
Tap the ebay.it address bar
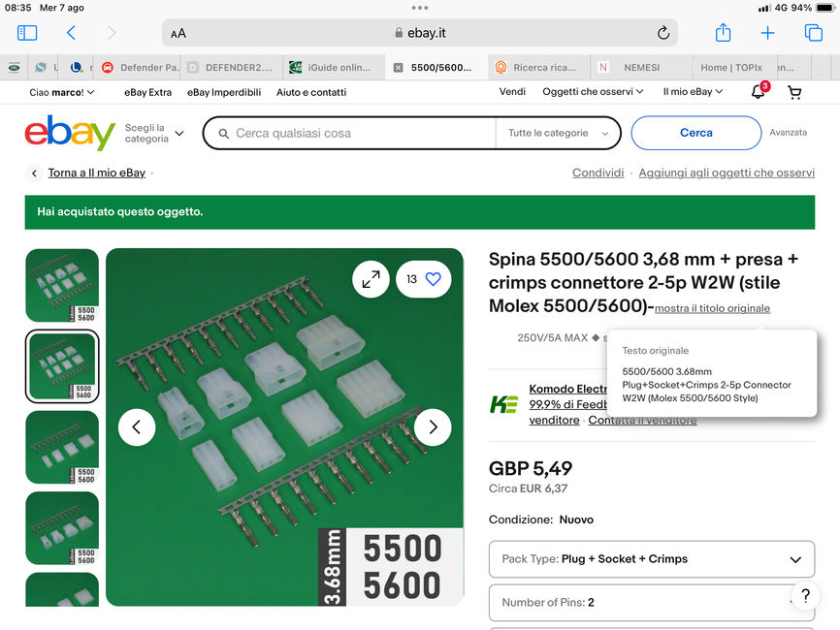pos(419,33)
